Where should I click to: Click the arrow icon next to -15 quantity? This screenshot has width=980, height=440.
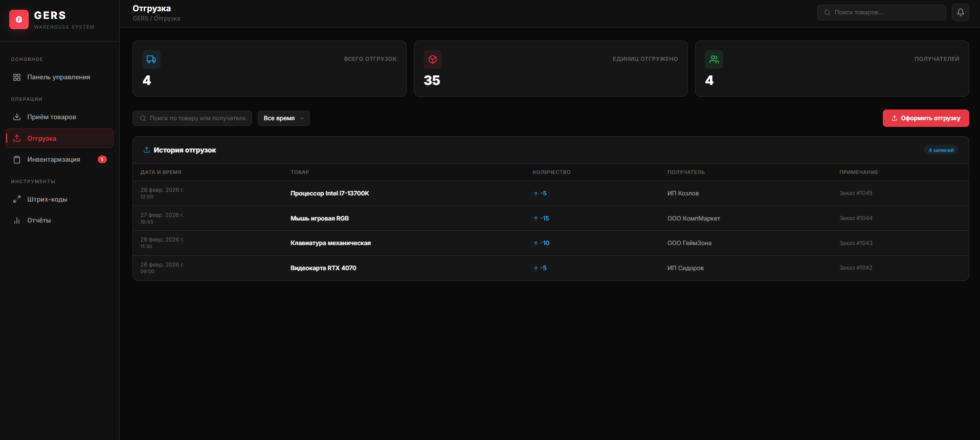point(536,218)
